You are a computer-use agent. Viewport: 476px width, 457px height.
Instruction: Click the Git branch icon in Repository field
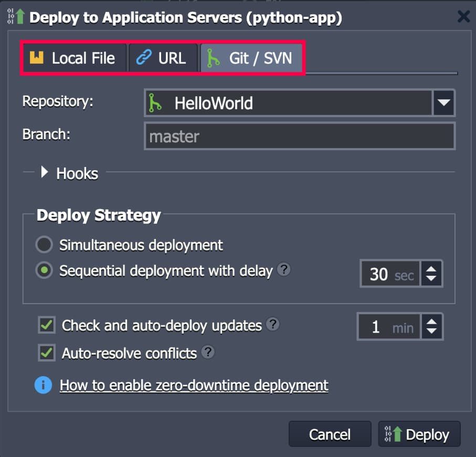(155, 102)
